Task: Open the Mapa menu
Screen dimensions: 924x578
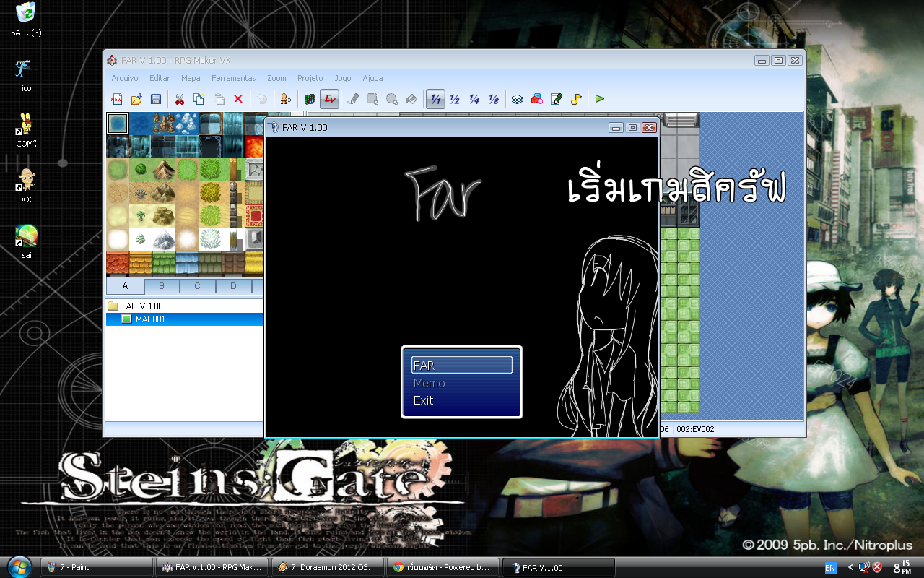Action: point(191,78)
